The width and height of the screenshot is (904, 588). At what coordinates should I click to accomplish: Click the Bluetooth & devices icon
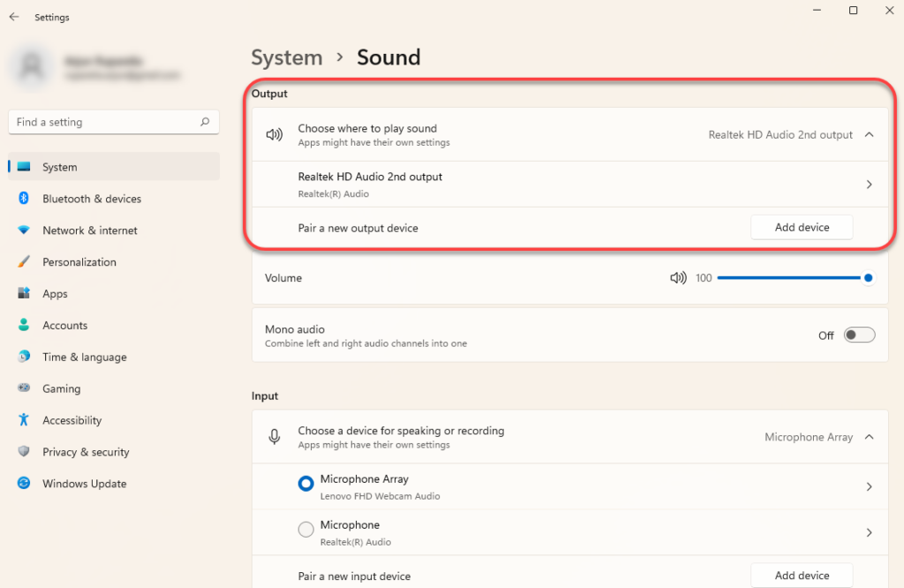[24, 199]
